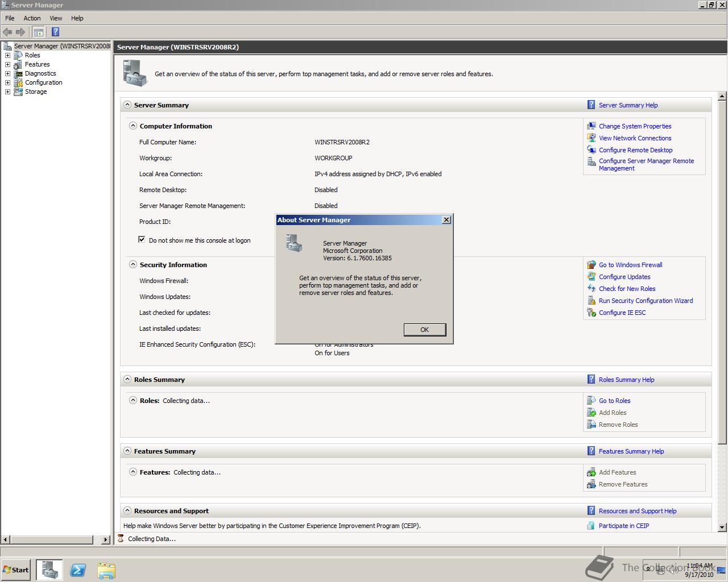Click the Start button
The image size is (728, 582).
(x=16, y=569)
